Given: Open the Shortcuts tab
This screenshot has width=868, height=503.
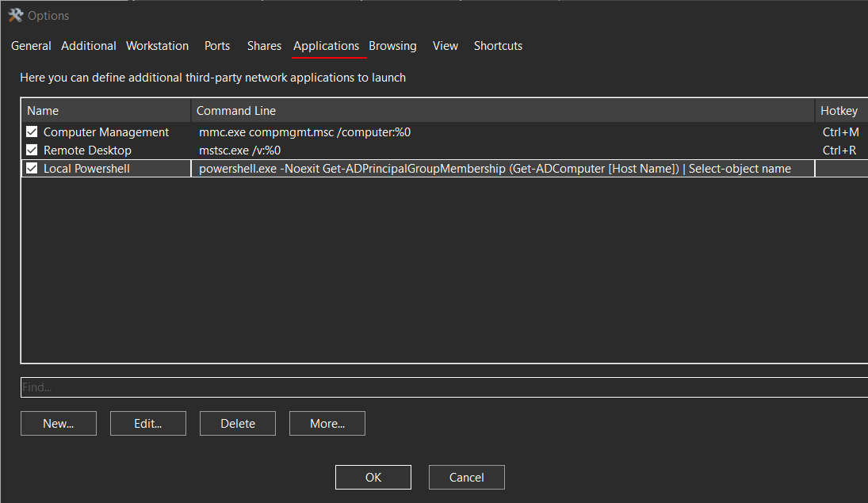Looking at the screenshot, I should (498, 46).
